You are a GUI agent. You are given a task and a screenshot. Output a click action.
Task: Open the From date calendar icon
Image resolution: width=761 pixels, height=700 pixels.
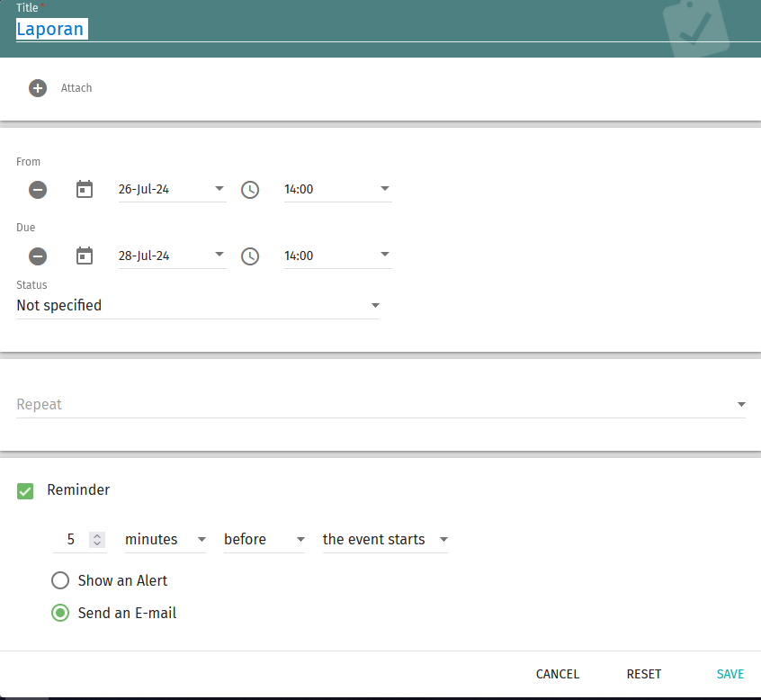(x=85, y=190)
